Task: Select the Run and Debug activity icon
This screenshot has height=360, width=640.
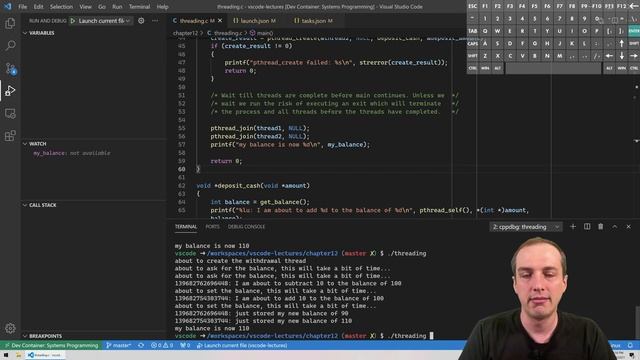Action: point(10,91)
